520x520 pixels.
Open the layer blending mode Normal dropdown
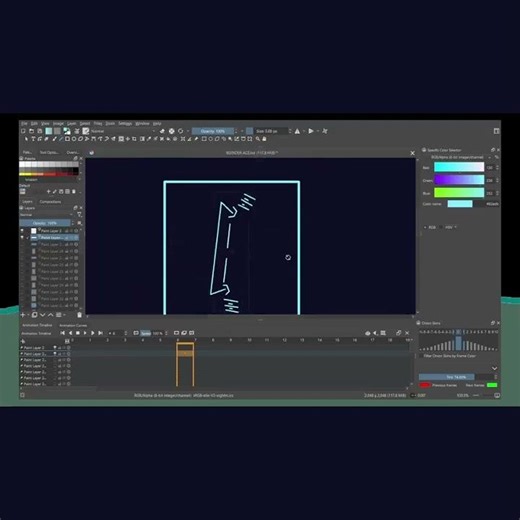tap(46, 215)
